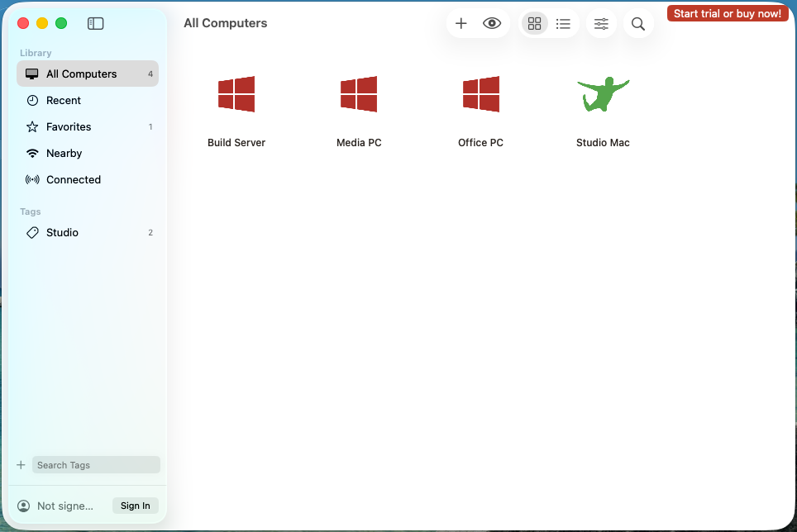Add a new computer with plus button
The height and width of the screenshot is (532, 797).
coord(461,23)
